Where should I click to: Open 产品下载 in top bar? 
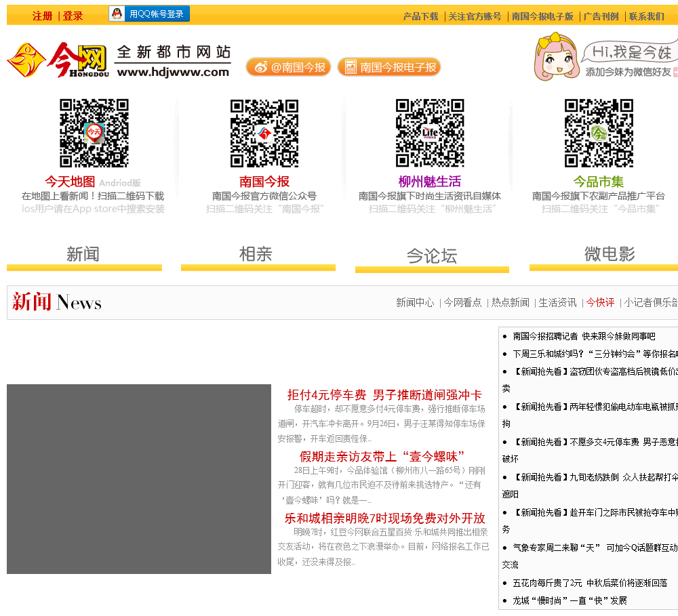(x=421, y=16)
